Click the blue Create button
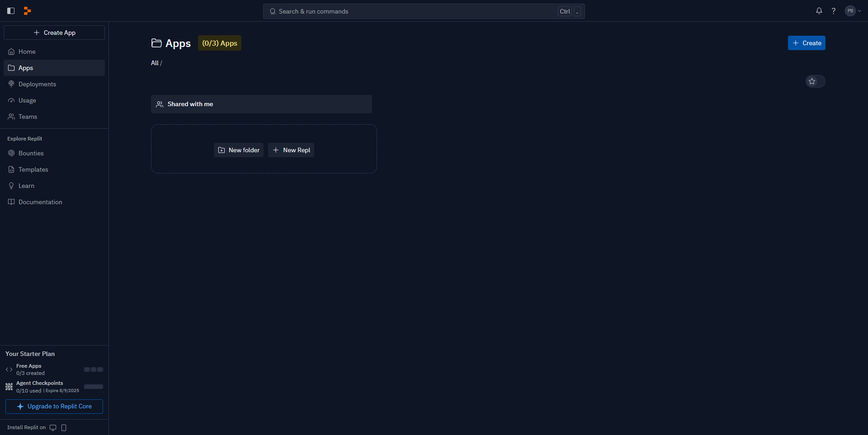This screenshot has height=435, width=868. (807, 43)
